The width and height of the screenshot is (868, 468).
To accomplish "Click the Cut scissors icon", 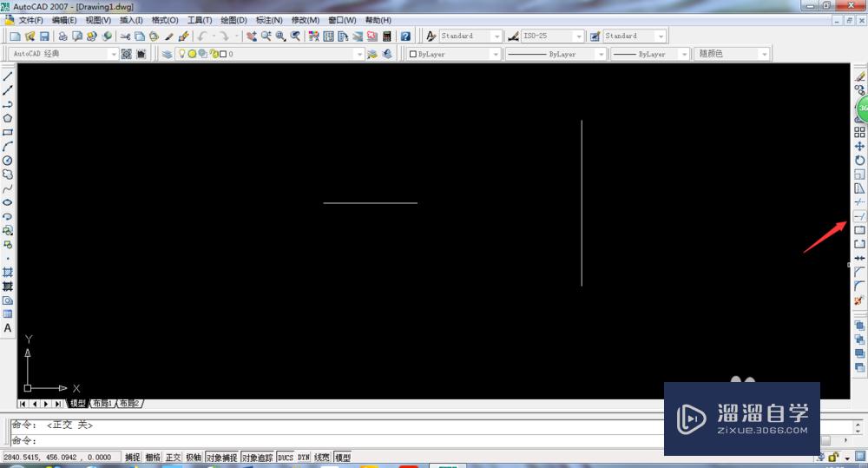I will pyautogui.click(x=125, y=36).
